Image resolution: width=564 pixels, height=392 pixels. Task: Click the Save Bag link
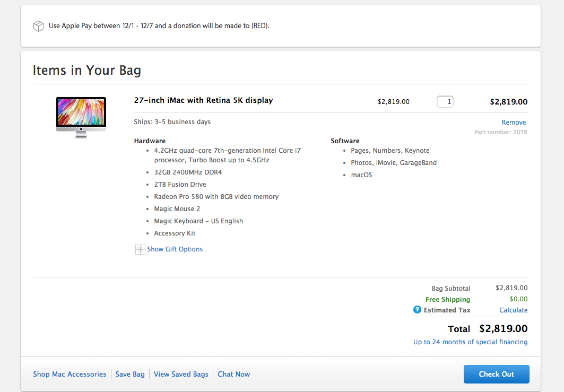coord(130,374)
